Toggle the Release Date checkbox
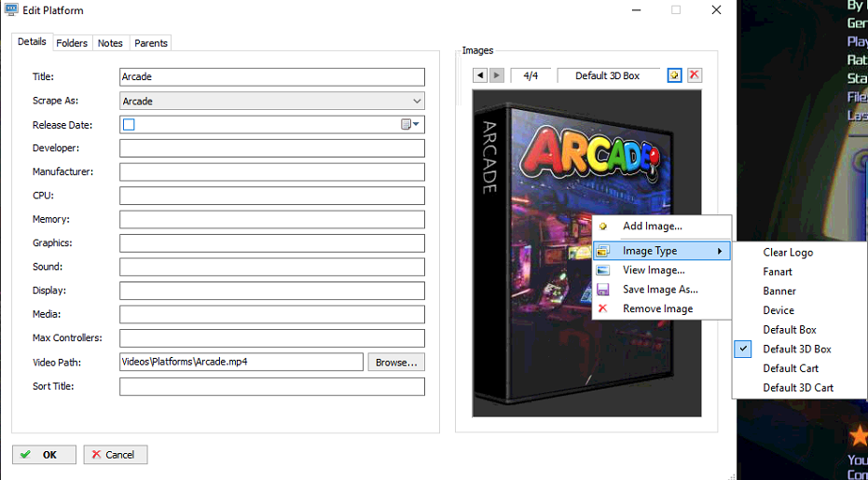 [129, 125]
